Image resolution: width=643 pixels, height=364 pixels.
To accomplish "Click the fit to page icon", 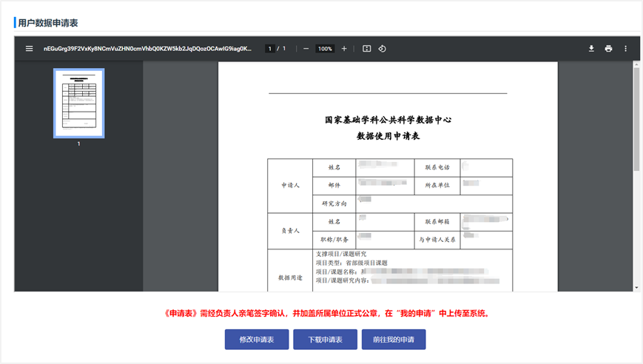I will (366, 49).
